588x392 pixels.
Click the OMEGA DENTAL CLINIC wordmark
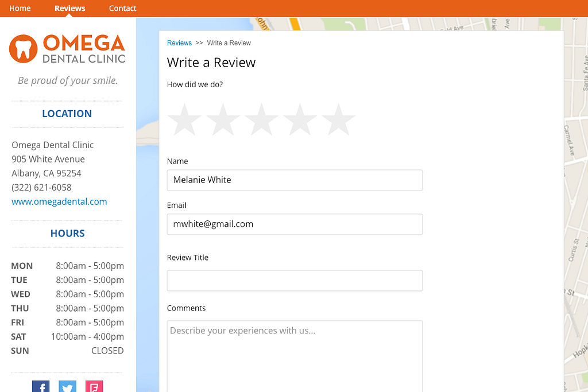click(84, 49)
